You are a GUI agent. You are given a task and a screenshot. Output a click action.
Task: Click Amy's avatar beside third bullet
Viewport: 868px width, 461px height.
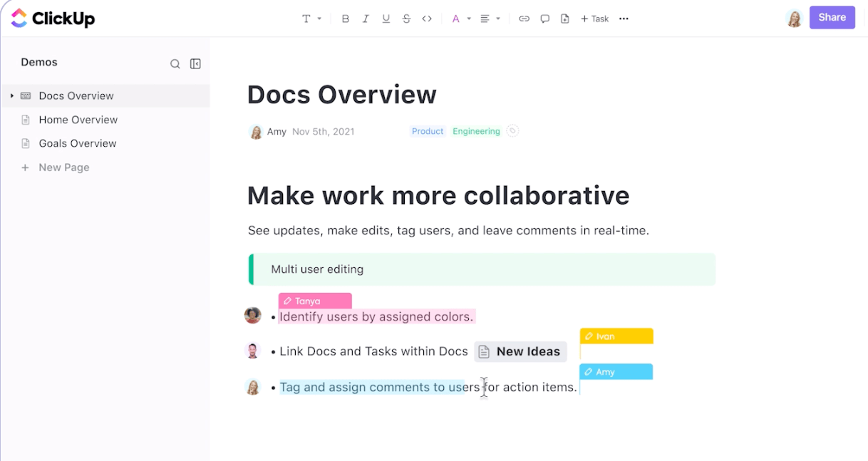click(253, 387)
